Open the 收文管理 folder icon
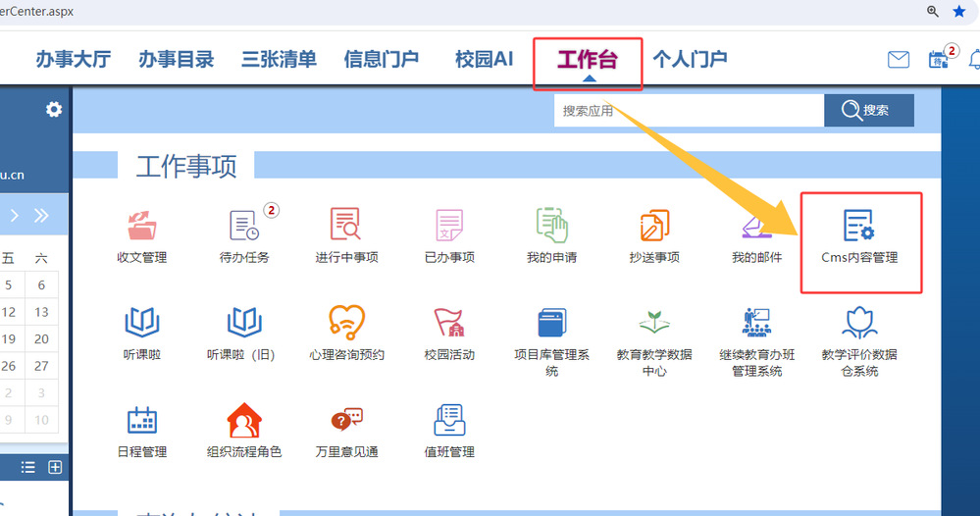The width and height of the screenshot is (980, 516). [x=141, y=226]
